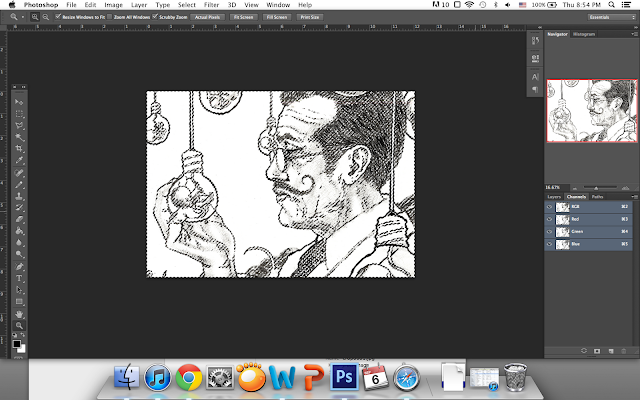640x400 pixels.
Task: Open the Select menu
Action: pos(187,5)
